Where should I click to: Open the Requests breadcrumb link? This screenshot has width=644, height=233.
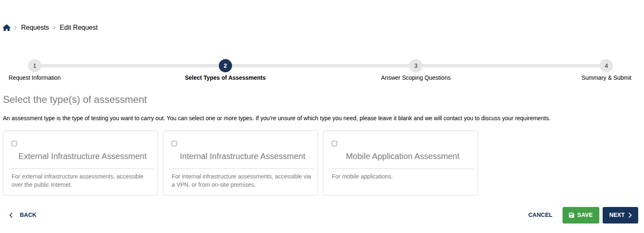[35, 28]
